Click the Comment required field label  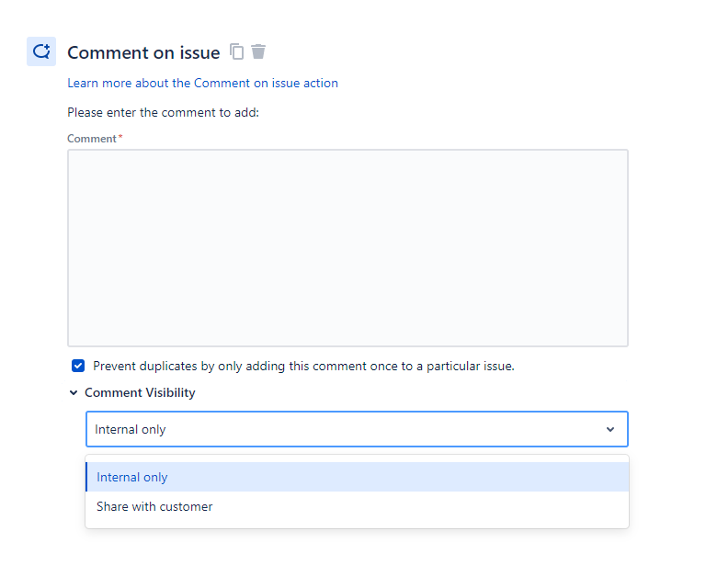(92, 139)
